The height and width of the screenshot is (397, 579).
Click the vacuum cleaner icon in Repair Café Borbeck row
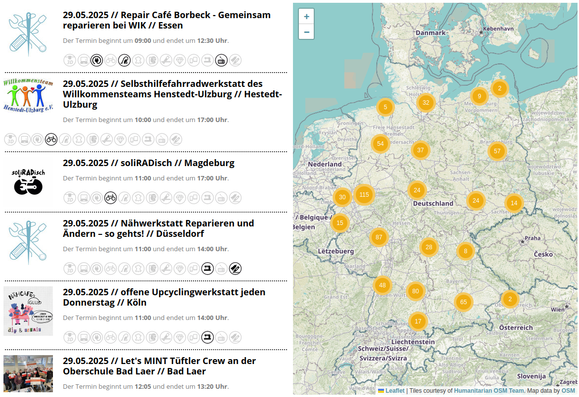(x=124, y=60)
